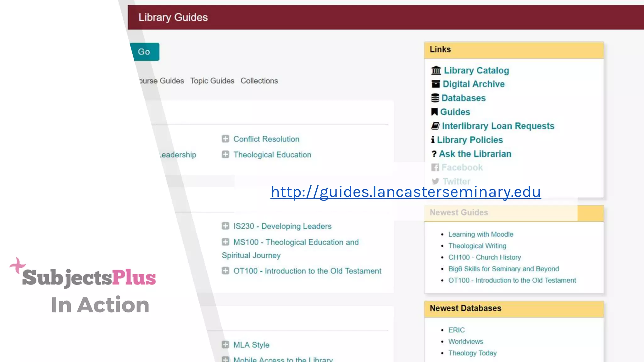Click the Guides bookmark icon

(434, 112)
